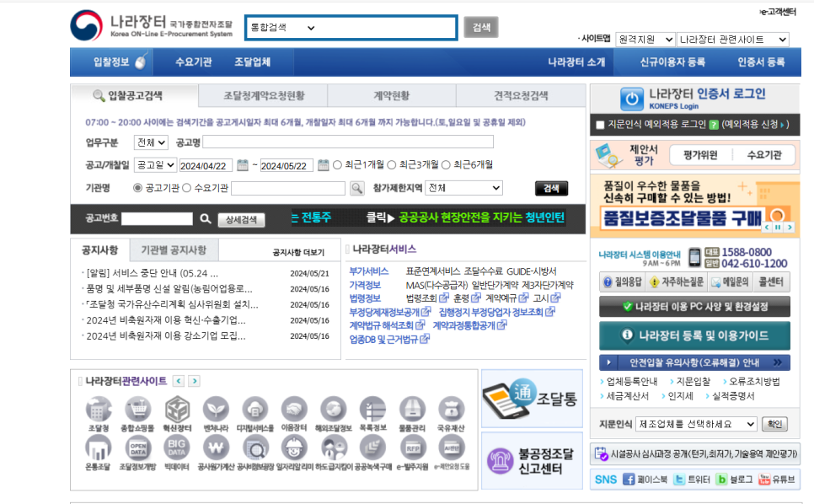814x504 pixels.
Task: Open 나라장터 등록 및 이용가이드 banner
Action: (x=694, y=335)
